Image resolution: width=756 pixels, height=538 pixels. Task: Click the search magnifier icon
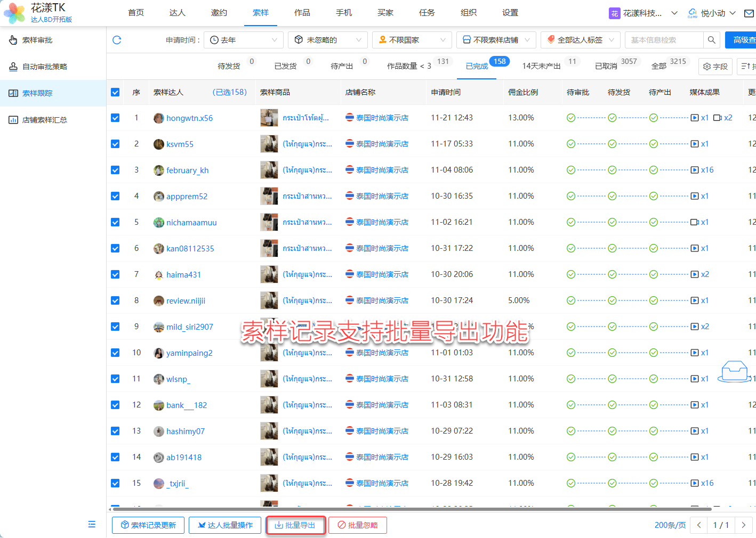click(x=711, y=40)
